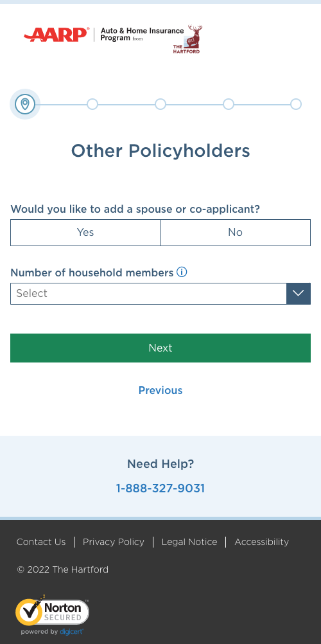The width and height of the screenshot is (321, 644).
Task: Click The Hartford stag logo
Action: (187, 39)
